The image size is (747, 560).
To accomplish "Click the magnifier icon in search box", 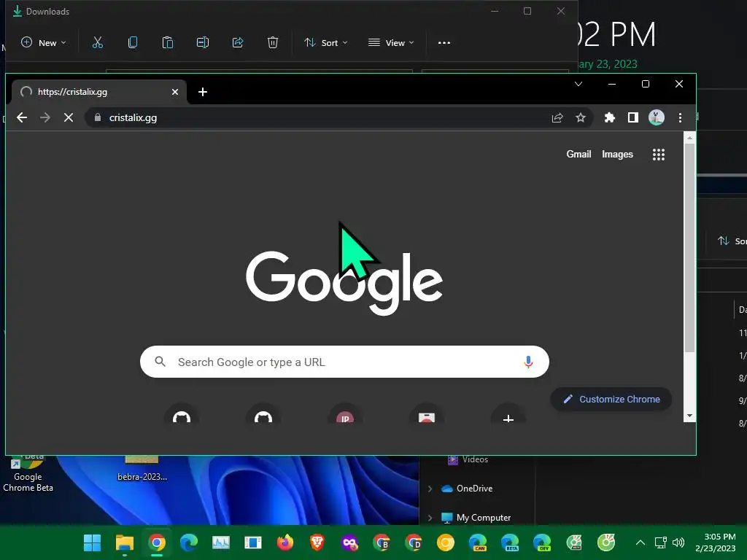I will (160, 362).
